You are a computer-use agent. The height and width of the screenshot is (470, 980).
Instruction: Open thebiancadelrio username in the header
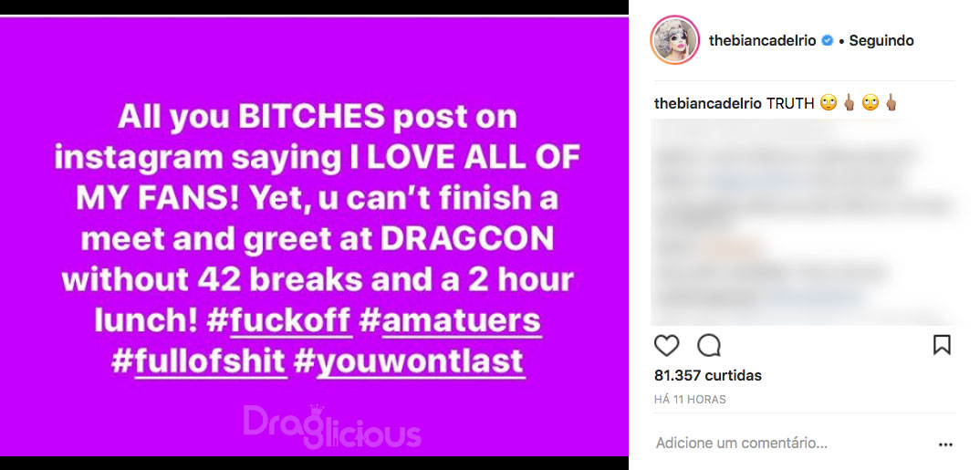tap(763, 41)
